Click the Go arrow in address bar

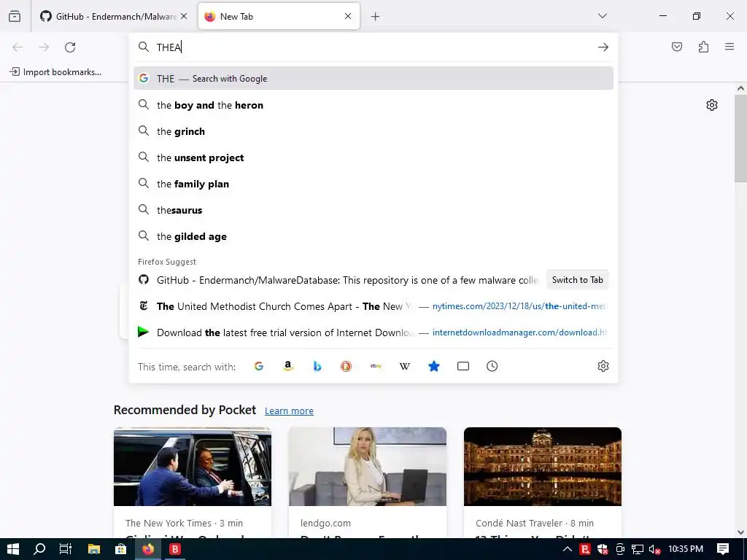coord(603,47)
